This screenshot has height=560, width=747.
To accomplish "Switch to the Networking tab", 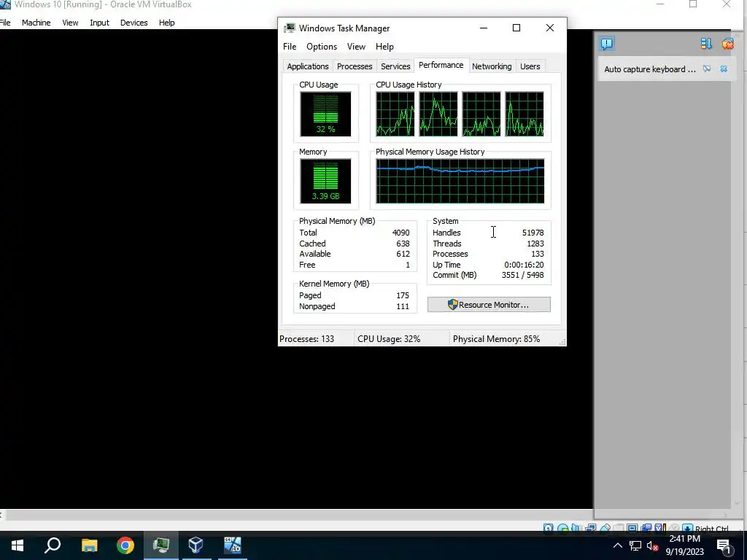I will 492,66.
